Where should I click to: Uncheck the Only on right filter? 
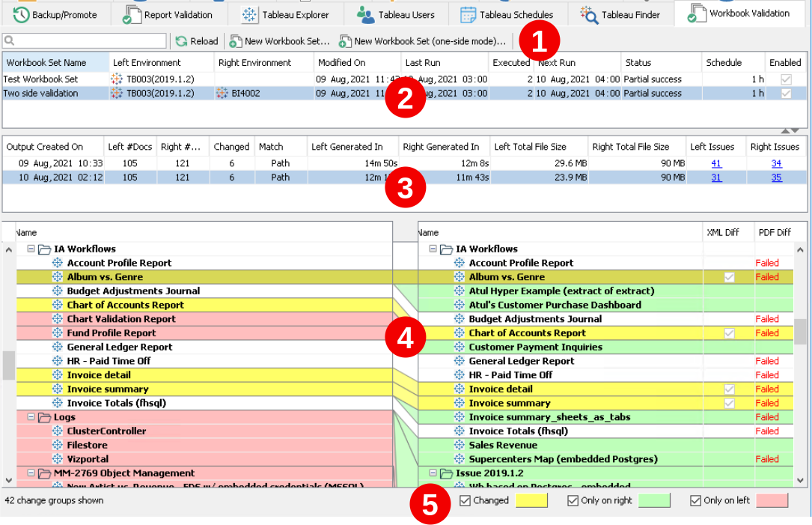click(x=573, y=500)
